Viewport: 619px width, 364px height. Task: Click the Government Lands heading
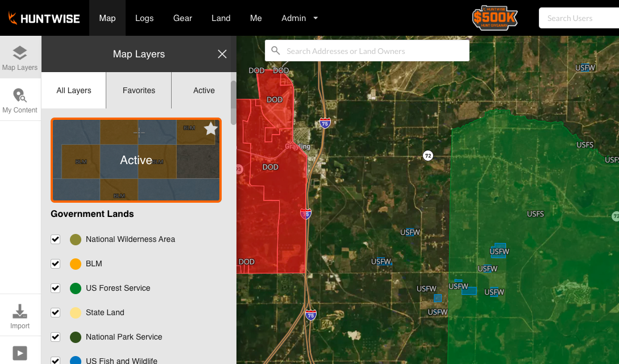93,214
